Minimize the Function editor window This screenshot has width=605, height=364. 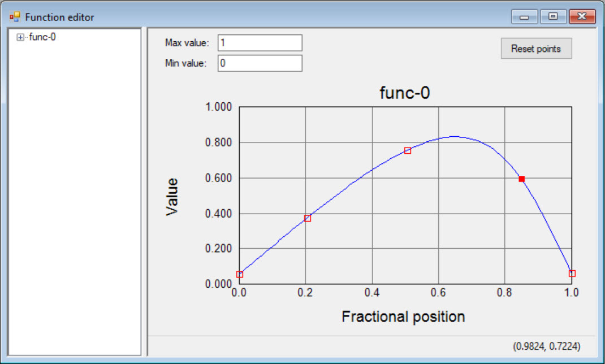(525, 17)
